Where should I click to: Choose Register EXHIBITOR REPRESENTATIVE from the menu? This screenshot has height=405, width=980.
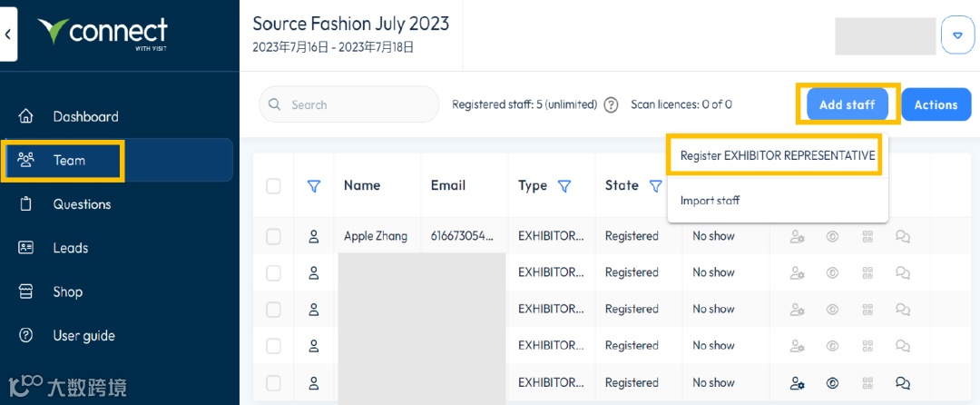[x=777, y=155]
